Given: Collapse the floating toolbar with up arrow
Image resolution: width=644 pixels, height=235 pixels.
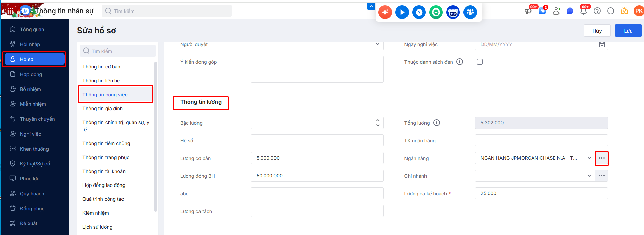Looking at the screenshot, I should tap(371, 6).
